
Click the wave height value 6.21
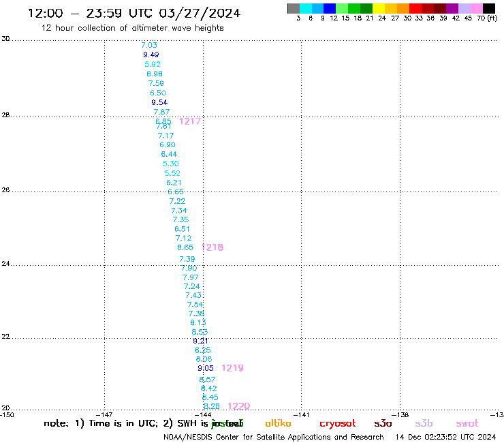pos(174,183)
